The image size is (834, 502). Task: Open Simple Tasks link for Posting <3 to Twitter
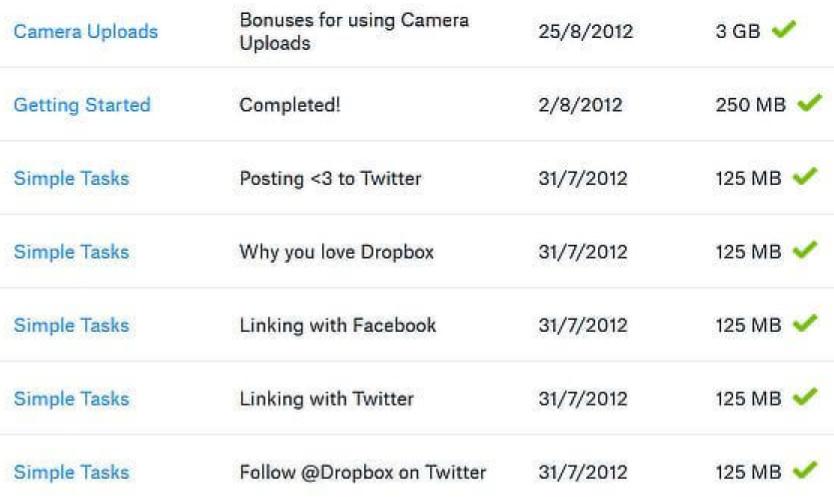click(x=71, y=178)
